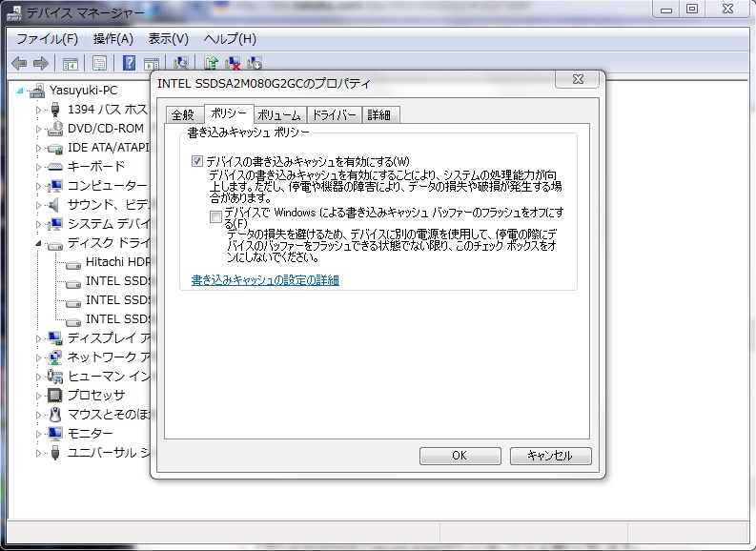Maximize the デバイス マネージャー window
756x551 pixels.
pos(692,9)
